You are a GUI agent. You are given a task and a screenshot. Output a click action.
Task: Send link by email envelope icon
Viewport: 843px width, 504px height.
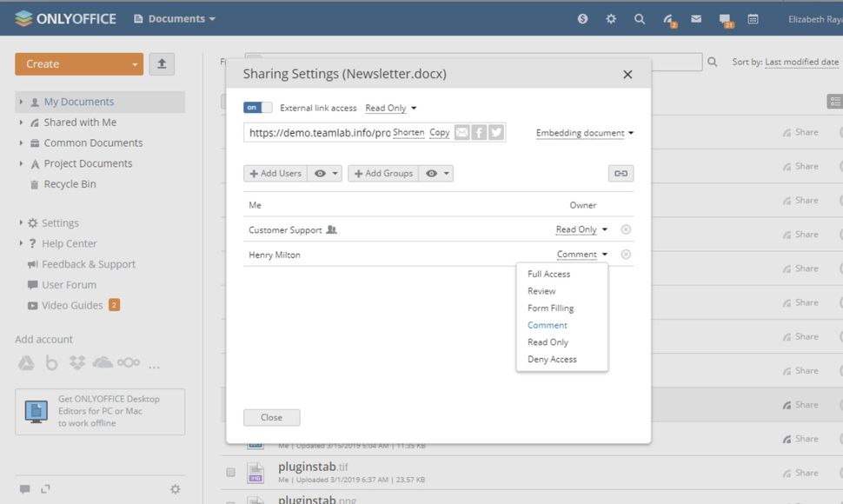click(462, 132)
